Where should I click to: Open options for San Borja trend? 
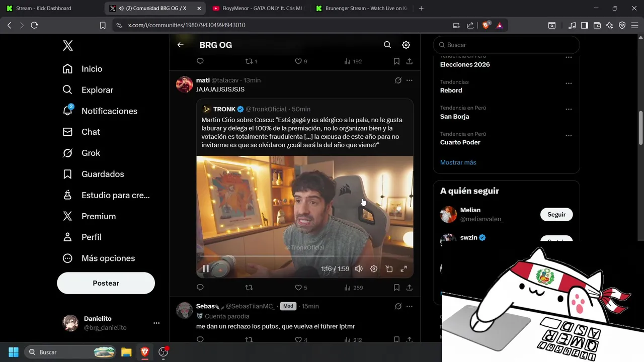coord(569,109)
